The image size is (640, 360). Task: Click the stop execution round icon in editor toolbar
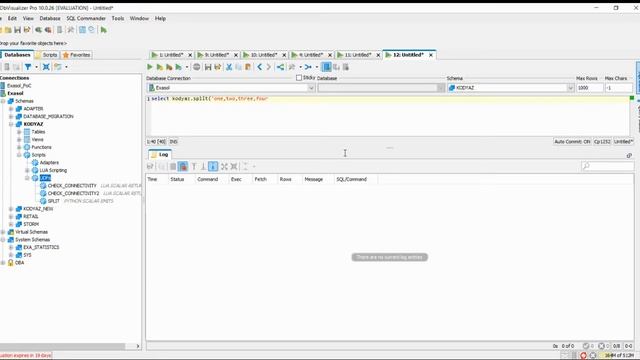point(196,67)
